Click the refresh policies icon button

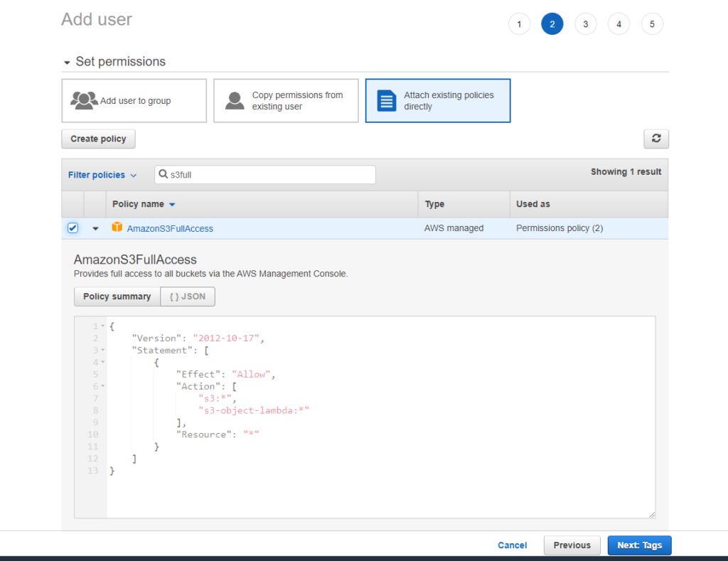(x=656, y=139)
